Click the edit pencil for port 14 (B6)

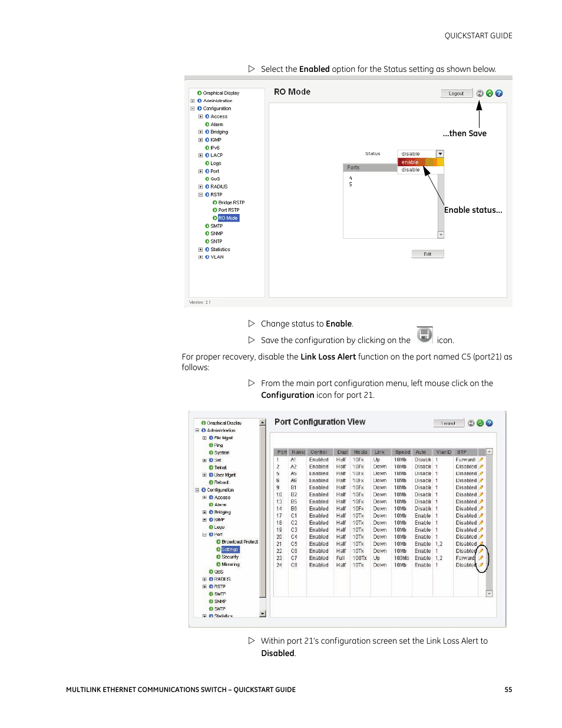point(481,509)
